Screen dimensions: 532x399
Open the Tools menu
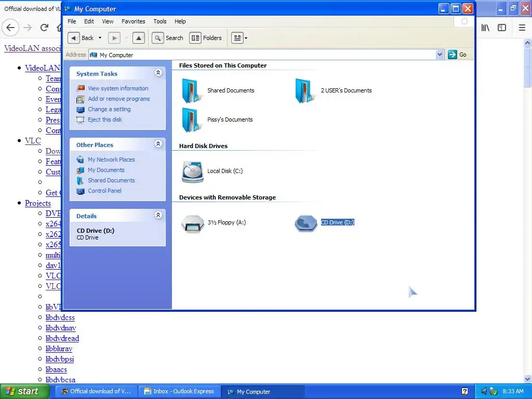point(160,21)
